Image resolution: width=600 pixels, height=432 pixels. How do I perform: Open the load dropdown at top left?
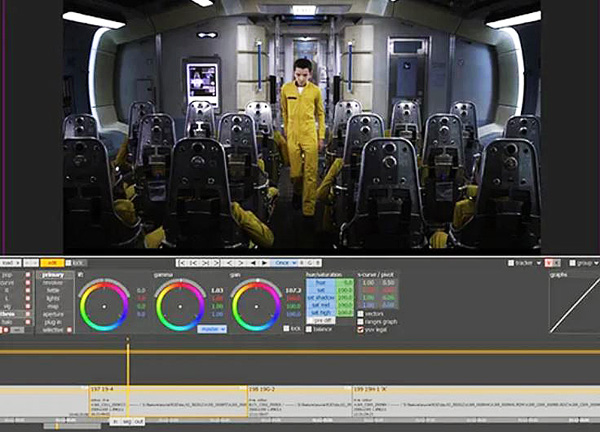10,263
